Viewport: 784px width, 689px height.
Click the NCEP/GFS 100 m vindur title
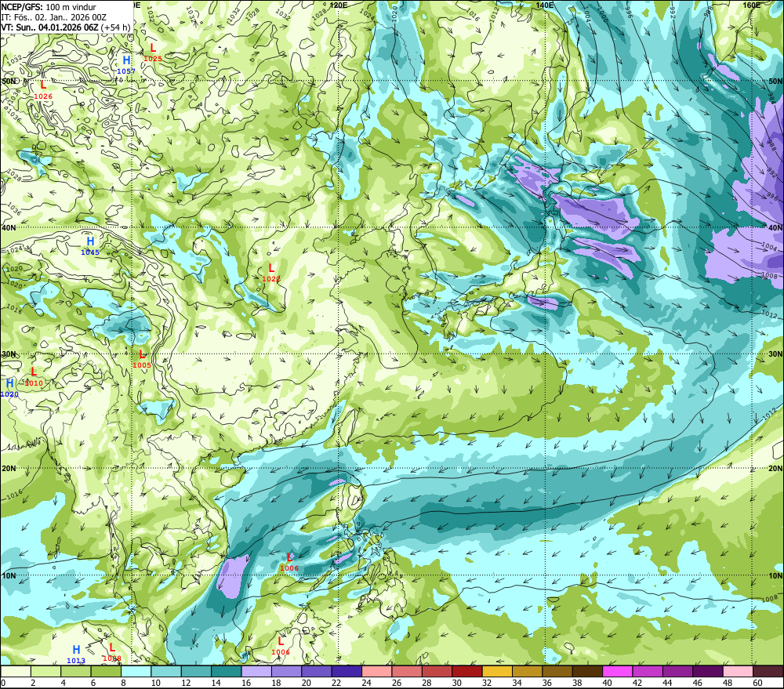coord(49,7)
